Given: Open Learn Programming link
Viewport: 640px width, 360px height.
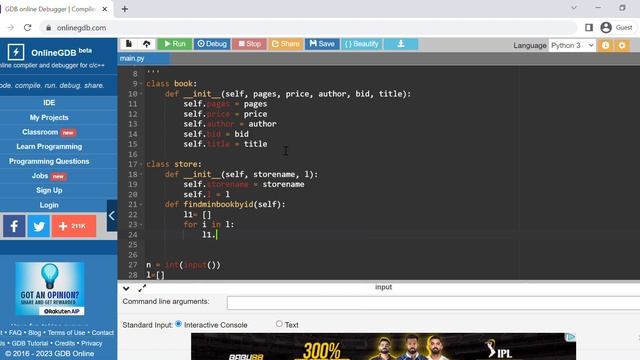Looking at the screenshot, I should point(49,147).
